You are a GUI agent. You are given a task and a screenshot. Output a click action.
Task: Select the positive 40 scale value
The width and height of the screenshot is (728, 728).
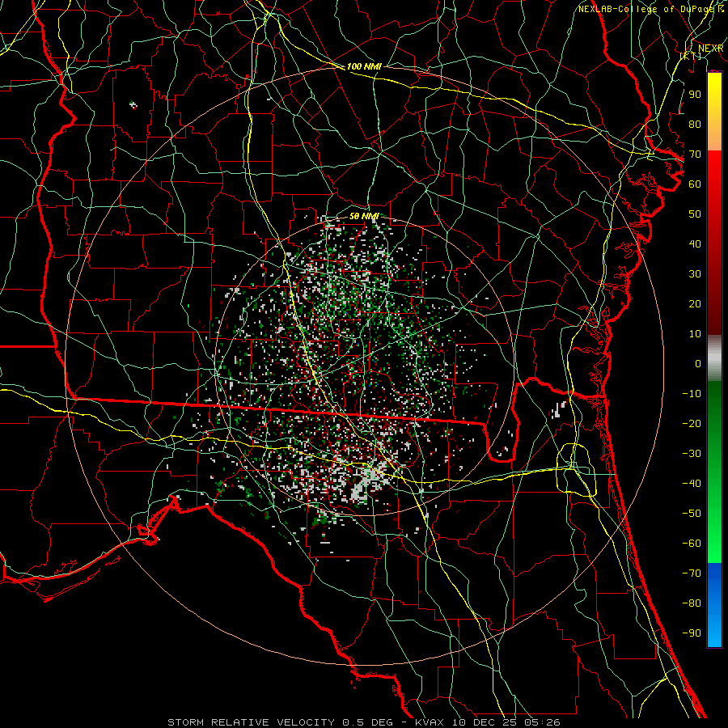click(695, 243)
